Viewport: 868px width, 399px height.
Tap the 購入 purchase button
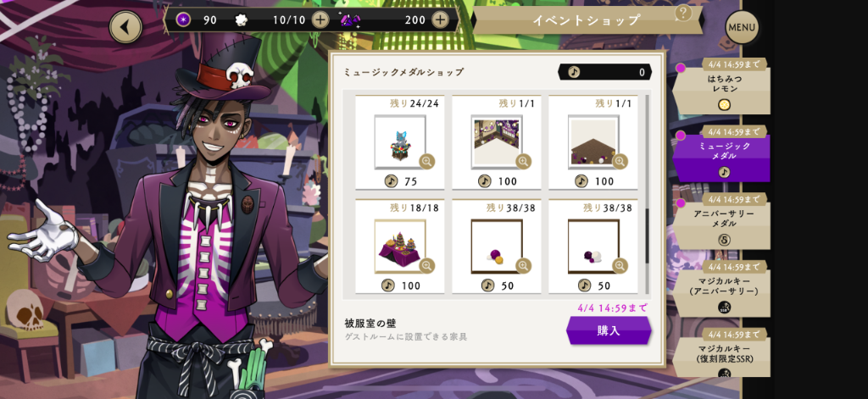pyautogui.click(x=609, y=331)
